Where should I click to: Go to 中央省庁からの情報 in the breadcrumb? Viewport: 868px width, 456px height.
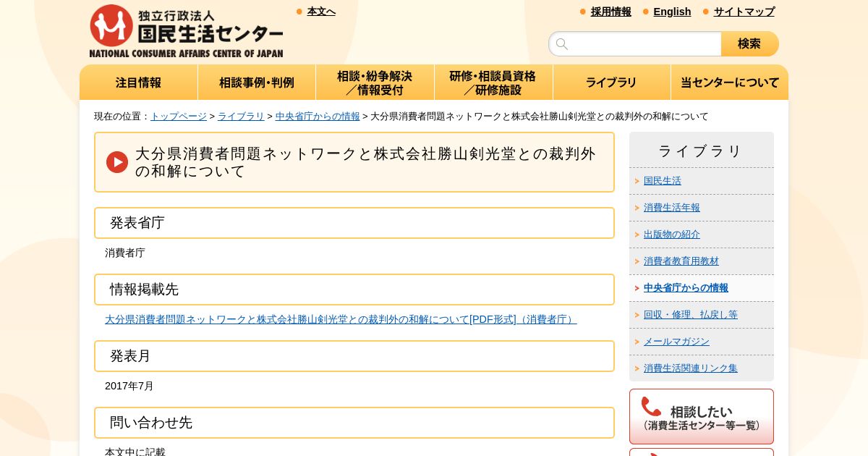click(318, 117)
